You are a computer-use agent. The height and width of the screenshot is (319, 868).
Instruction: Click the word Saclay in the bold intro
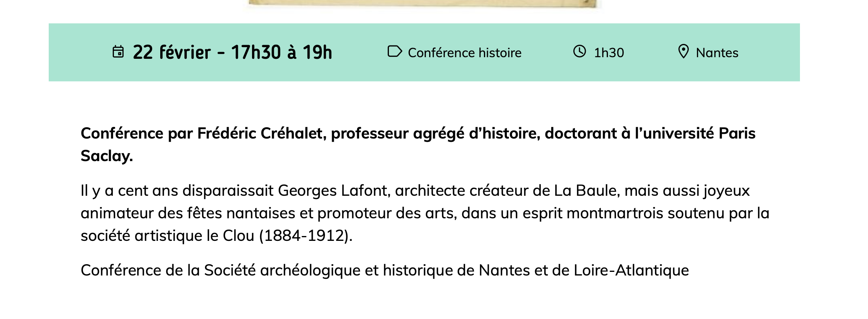click(x=105, y=156)
